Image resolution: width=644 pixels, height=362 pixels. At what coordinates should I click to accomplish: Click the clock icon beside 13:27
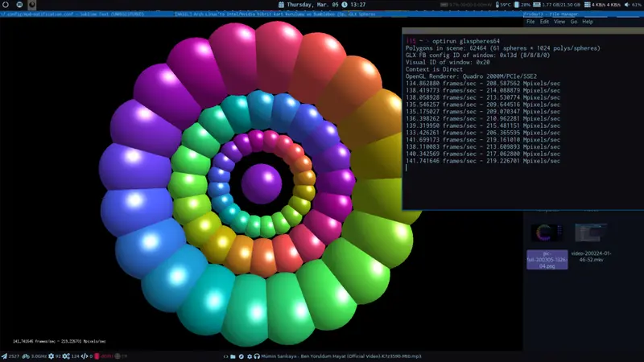pos(345,5)
